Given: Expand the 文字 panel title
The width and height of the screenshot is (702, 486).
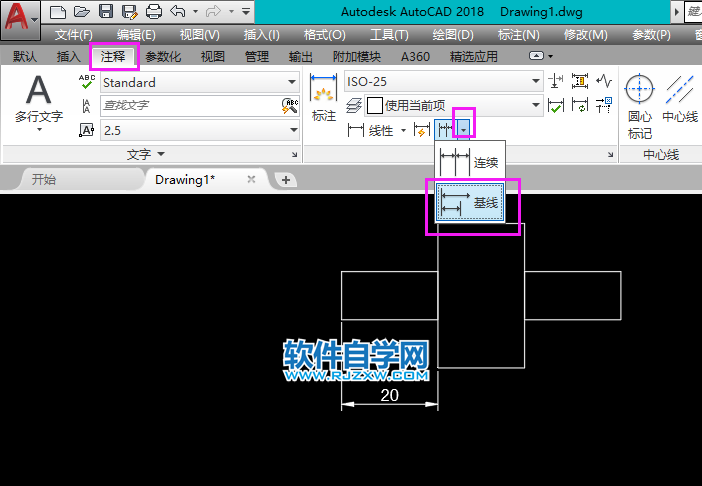Looking at the screenshot, I should [x=146, y=154].
